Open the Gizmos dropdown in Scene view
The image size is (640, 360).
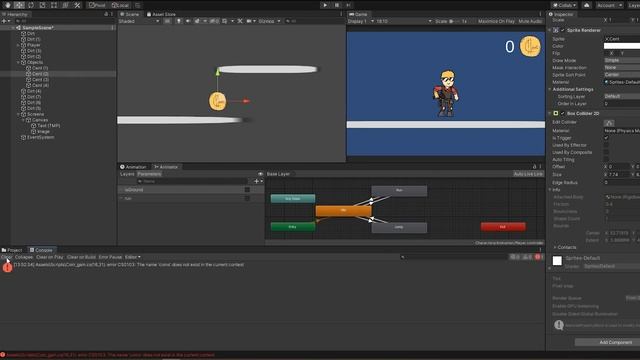[269, 21]
